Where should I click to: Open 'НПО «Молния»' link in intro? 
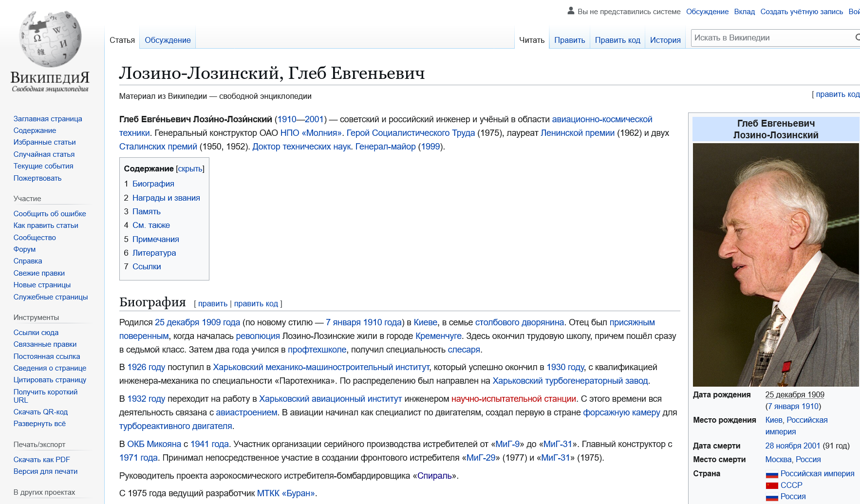311,133
